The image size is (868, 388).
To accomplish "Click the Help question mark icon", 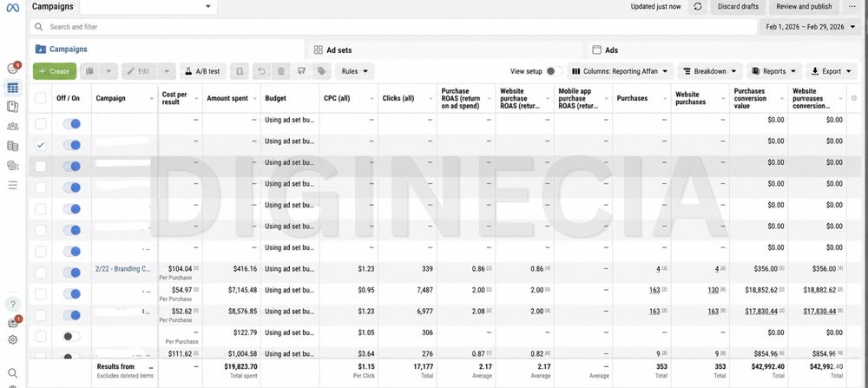I will [x=13, y=304].
